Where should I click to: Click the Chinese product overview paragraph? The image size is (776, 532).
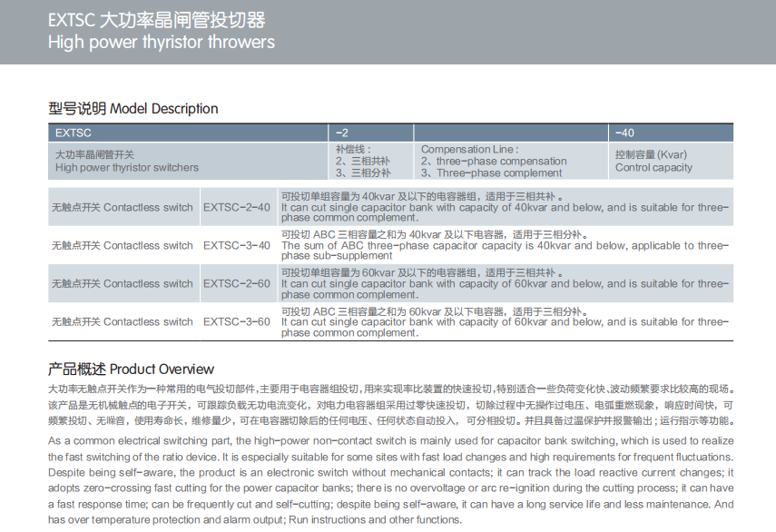(390, 404)
